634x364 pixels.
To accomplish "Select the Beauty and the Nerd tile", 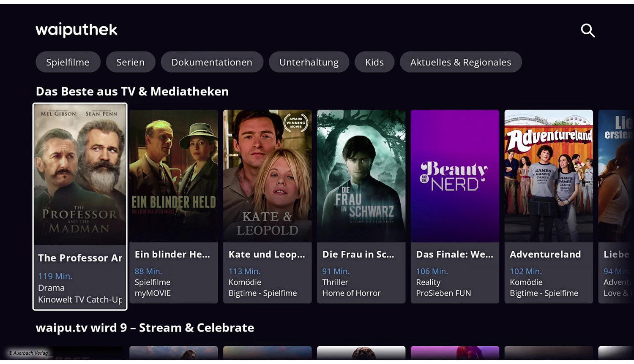I will [x=455, y=176].
